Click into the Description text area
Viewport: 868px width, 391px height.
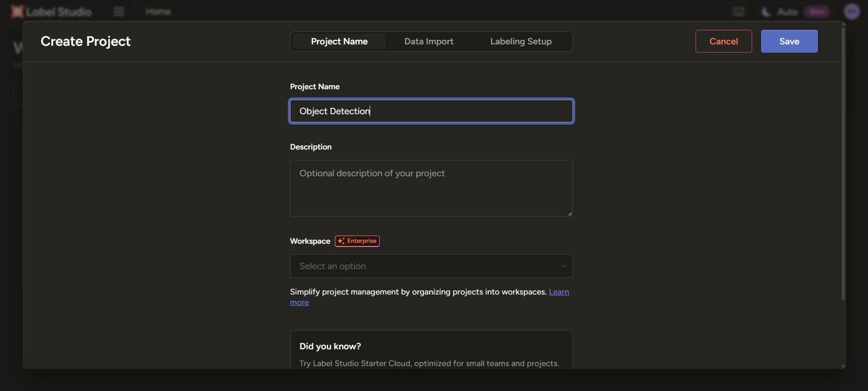tap(431, 188)
